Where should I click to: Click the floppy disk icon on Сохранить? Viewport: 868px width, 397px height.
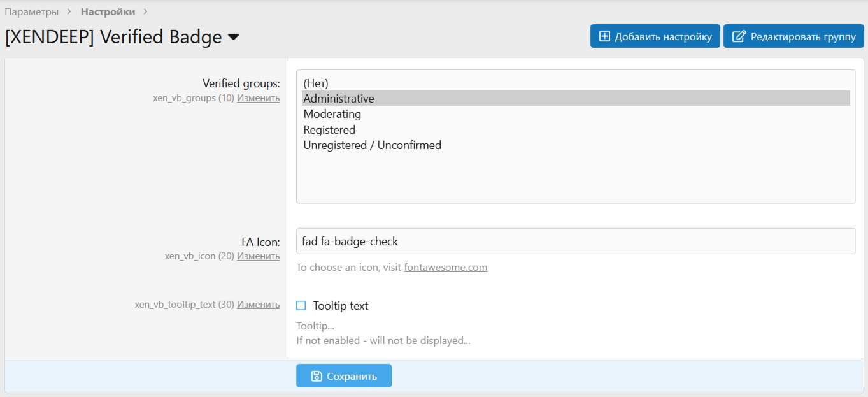[317, 376]
